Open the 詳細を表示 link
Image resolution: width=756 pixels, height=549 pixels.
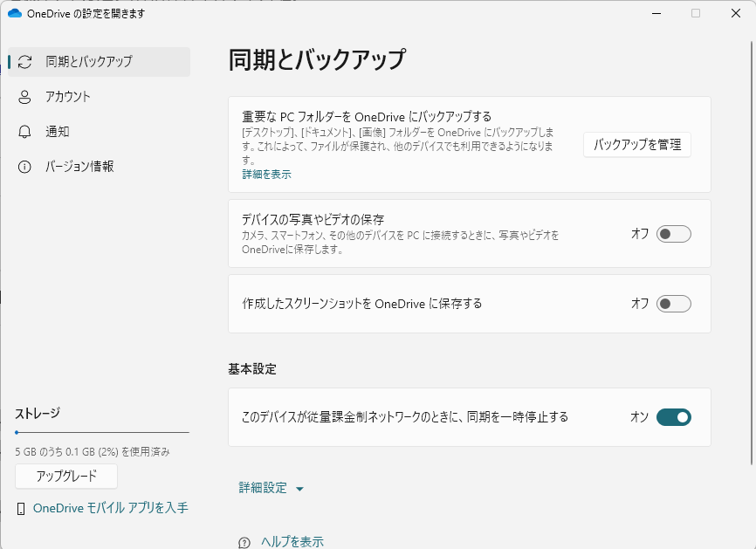tap(266, 175)
